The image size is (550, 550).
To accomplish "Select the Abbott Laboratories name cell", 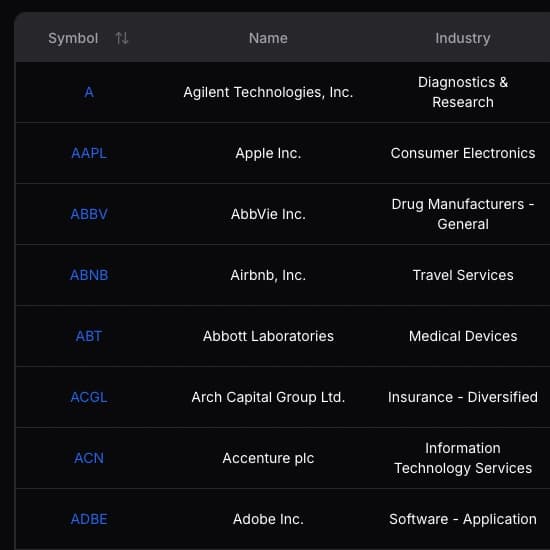I will tap(268, 336).
